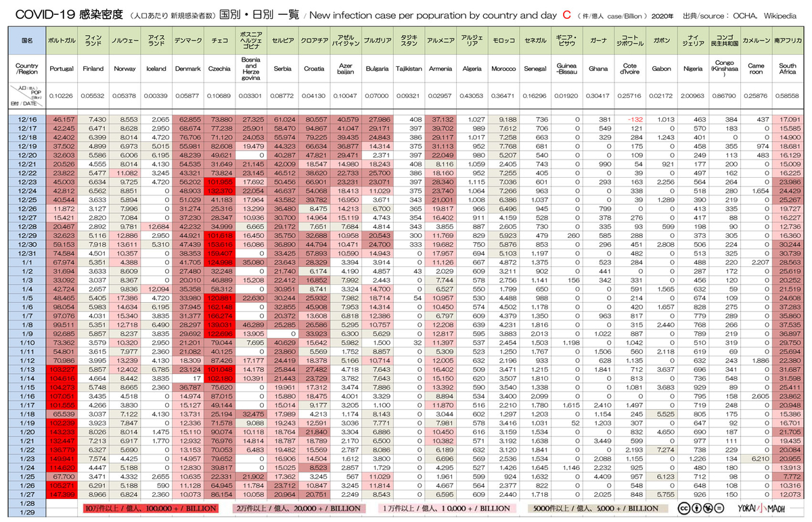812x522 pixels.
Task: Select the Cameroon column header
Action: 756,68
